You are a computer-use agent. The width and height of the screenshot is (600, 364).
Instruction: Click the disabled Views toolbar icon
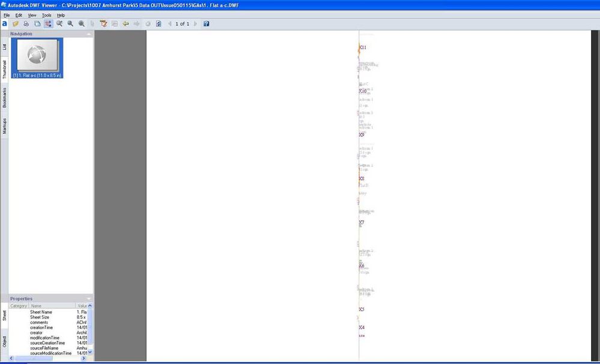[114, 24]
